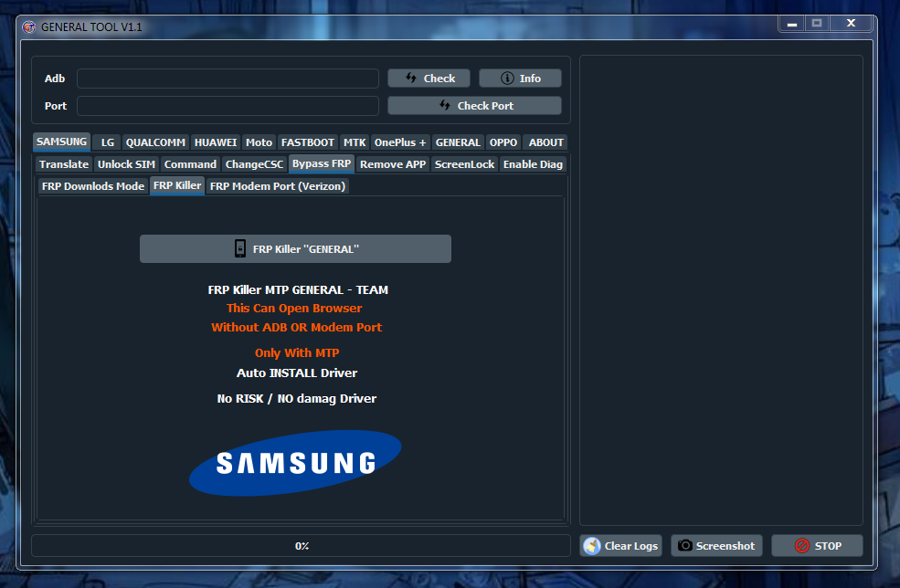The height and width of the screenshot is (588, 900).
Task: Click "Only With MTP" text
Action: [x=297, y=352]
